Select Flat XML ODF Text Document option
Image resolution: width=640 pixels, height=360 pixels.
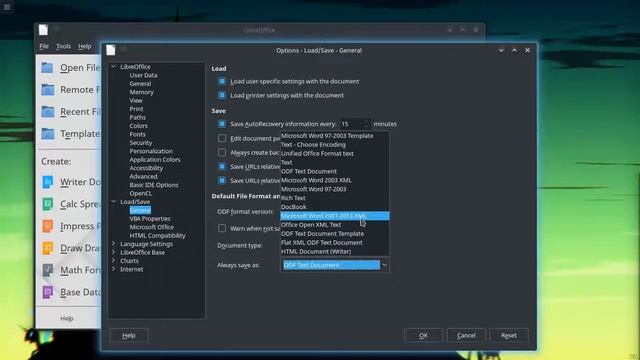[335, 242]
